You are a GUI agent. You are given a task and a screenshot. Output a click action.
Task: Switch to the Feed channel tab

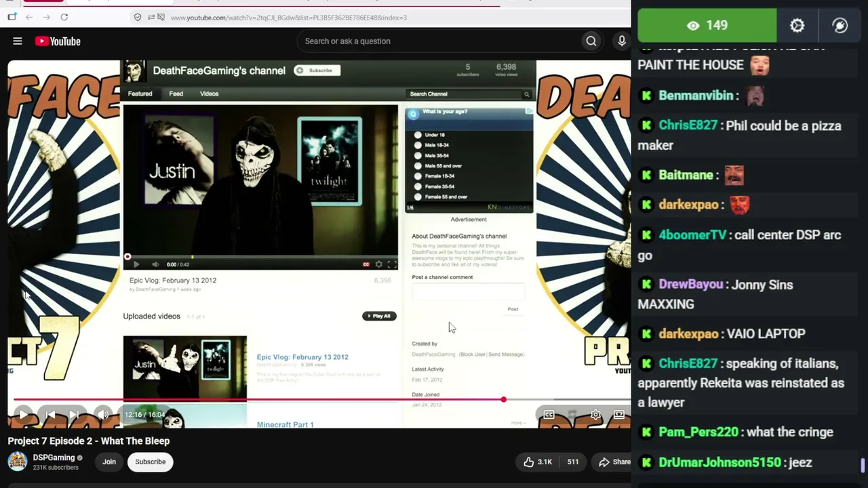(x=176, y=94)
